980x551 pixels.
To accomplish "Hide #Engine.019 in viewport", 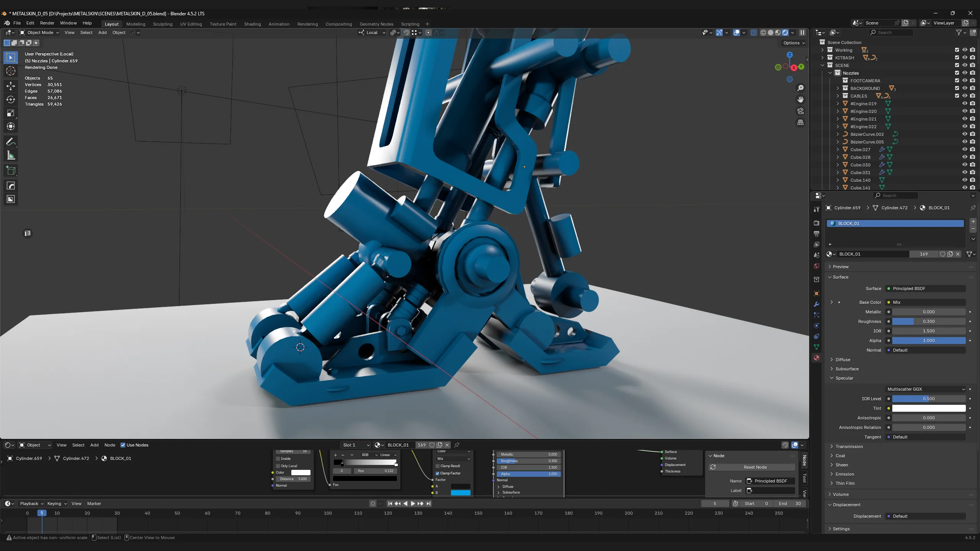I will point(965,103).
